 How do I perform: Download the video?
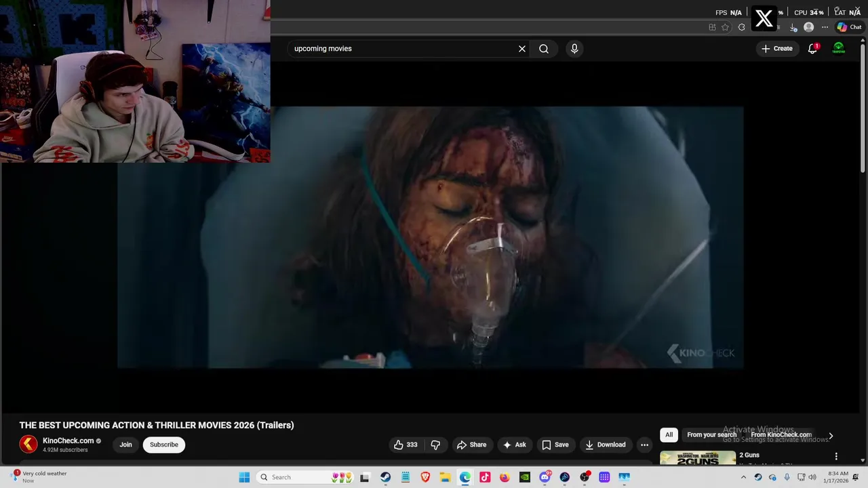pyautogui.click(x=606, y=445)
